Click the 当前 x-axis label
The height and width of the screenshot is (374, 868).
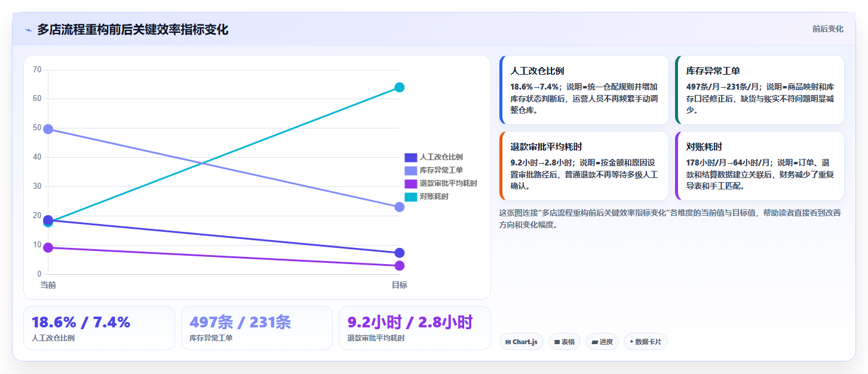point(48,285)
